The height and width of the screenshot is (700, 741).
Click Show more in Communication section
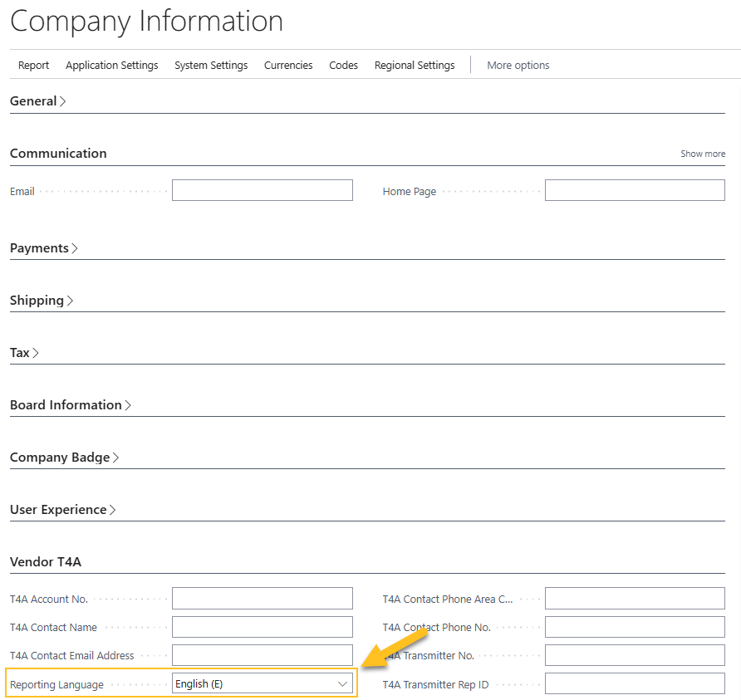[702, 153]
